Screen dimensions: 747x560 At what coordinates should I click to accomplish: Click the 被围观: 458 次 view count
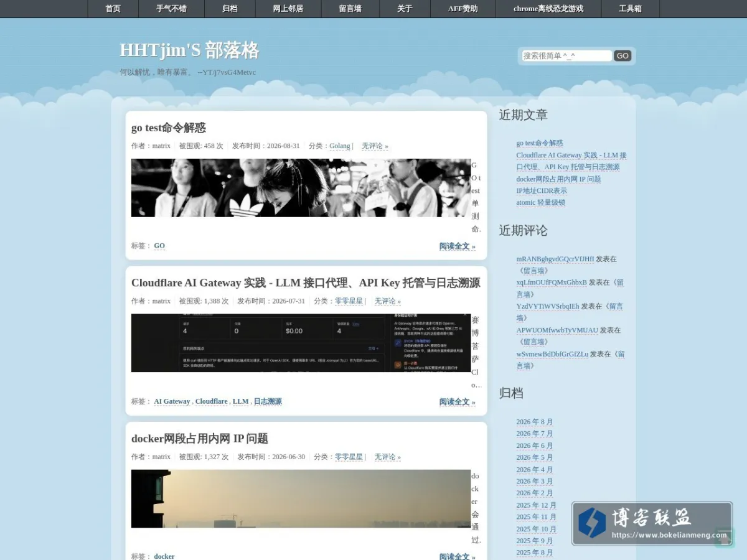tap(201, 146)
